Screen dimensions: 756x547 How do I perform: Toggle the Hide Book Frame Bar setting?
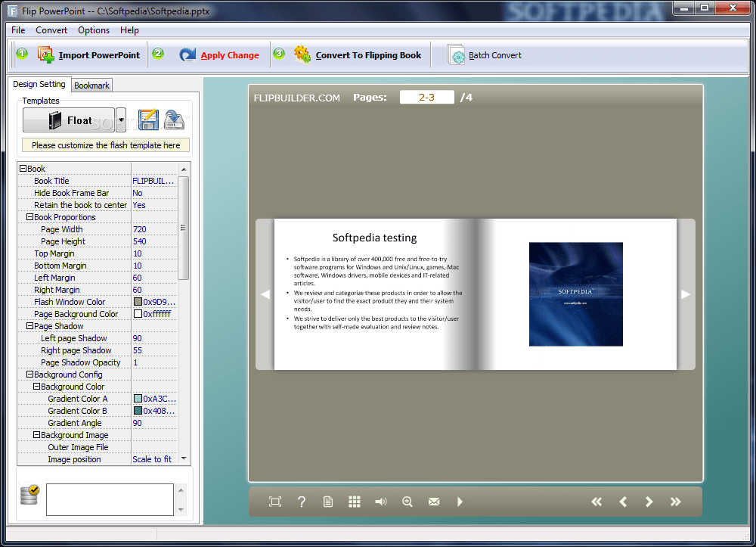pyautogui.click(x=136, y=193)
